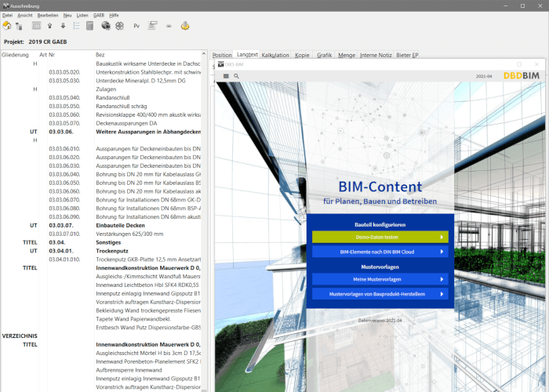The width and height of the screenshot is (549, 392).
Task: Click the Gliederung column header
Action: pos(15,55)
